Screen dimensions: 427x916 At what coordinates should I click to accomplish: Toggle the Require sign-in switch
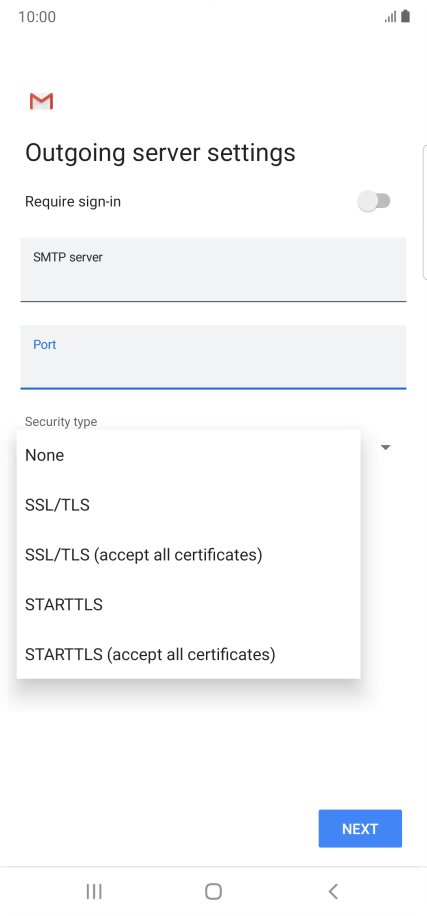[374, 202]
